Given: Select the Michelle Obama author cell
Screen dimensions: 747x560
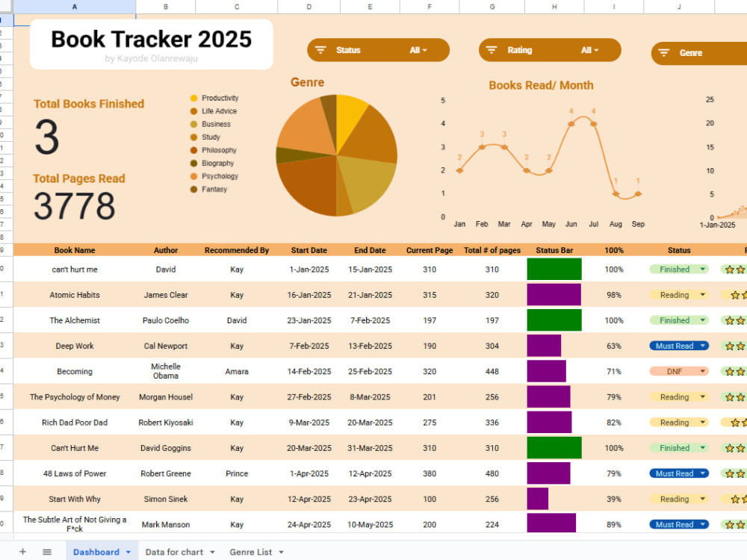Looking at the screenshot, I should tap(166, 371).
